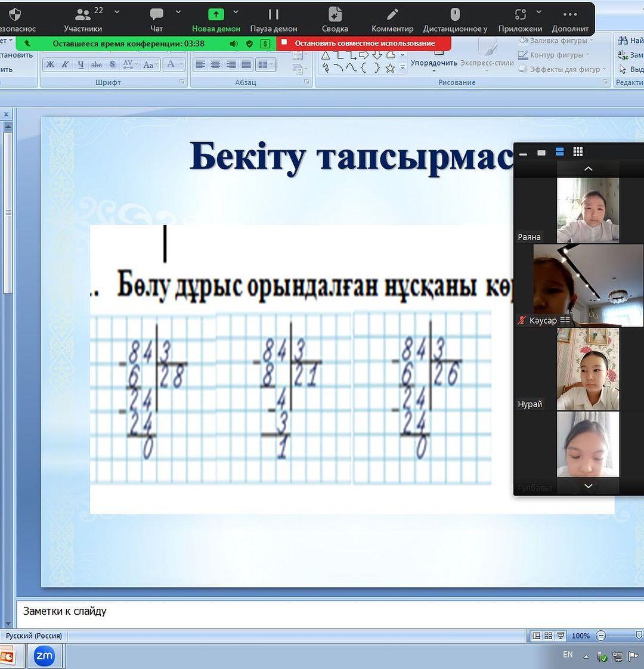Viewport: 644px width, 669px height.
Task: Center text in Абзац group
Action: pyautogui.click(x=215, y=64)
